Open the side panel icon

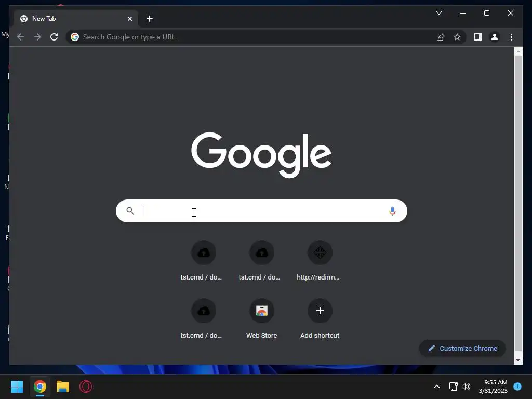478,37
